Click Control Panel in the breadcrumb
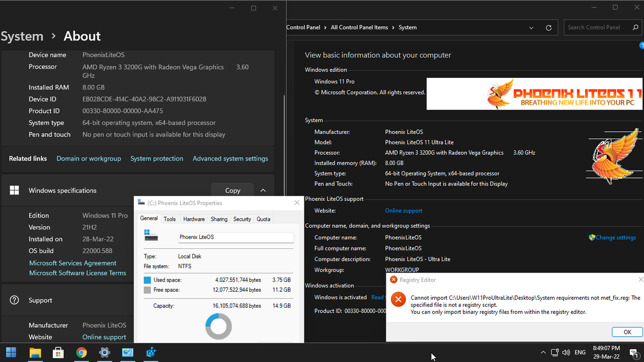 (x=303, y=28)
